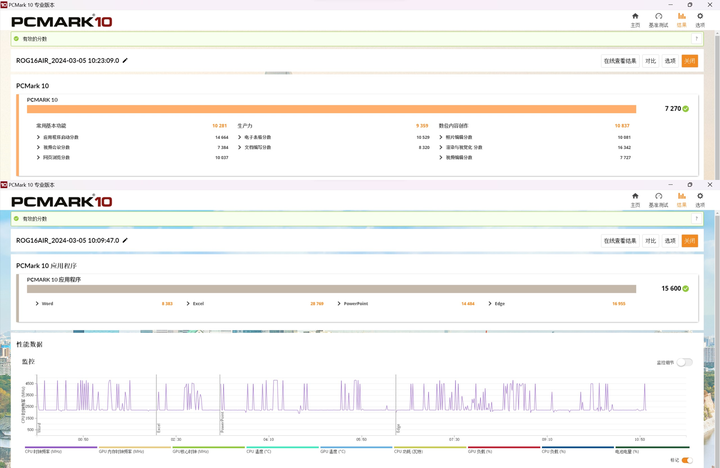720x468 pixels.
Task: Toggle 监控细节 monitoring details switch
Action: coord(684,362)
